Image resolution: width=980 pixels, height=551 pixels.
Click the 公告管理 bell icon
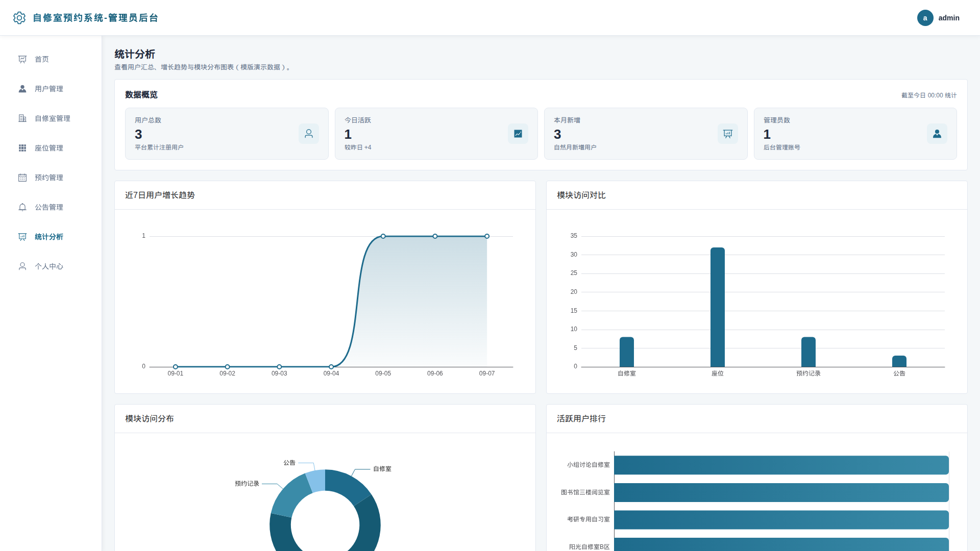(x=22, y=207)
